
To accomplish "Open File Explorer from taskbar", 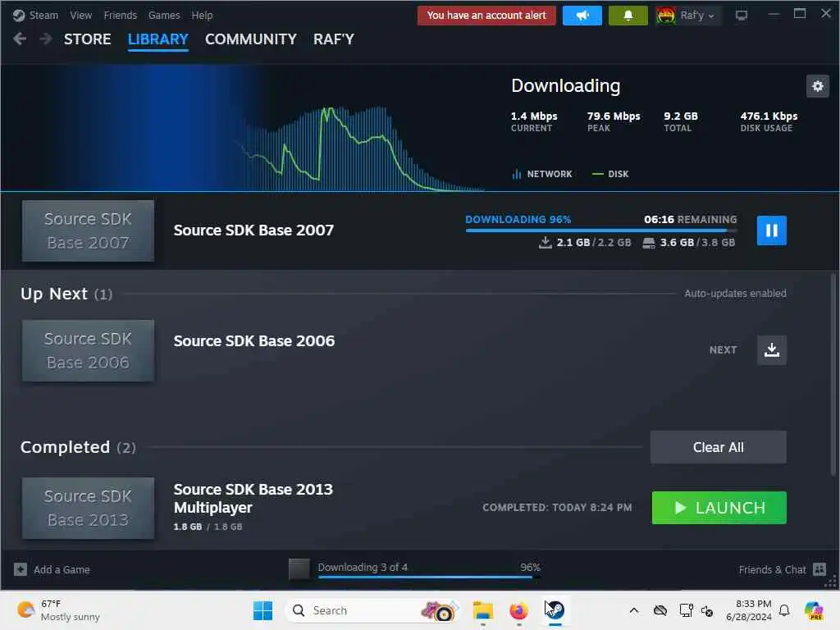I will pyautogui.click(x=482, y=610).
